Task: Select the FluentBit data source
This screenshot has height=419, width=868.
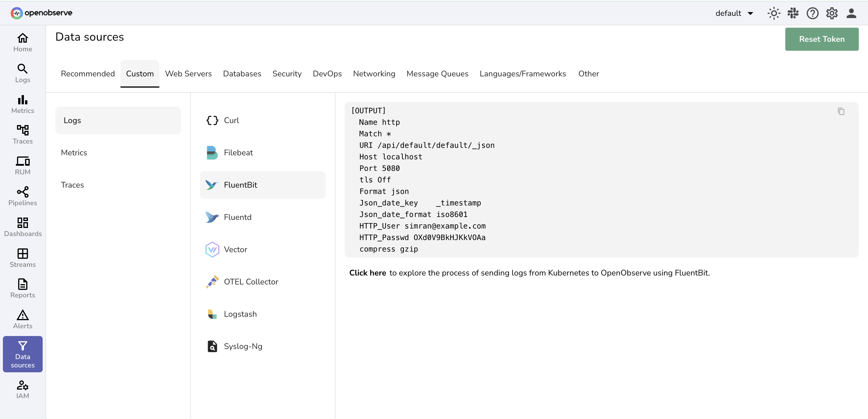Action: coord(240,185)
